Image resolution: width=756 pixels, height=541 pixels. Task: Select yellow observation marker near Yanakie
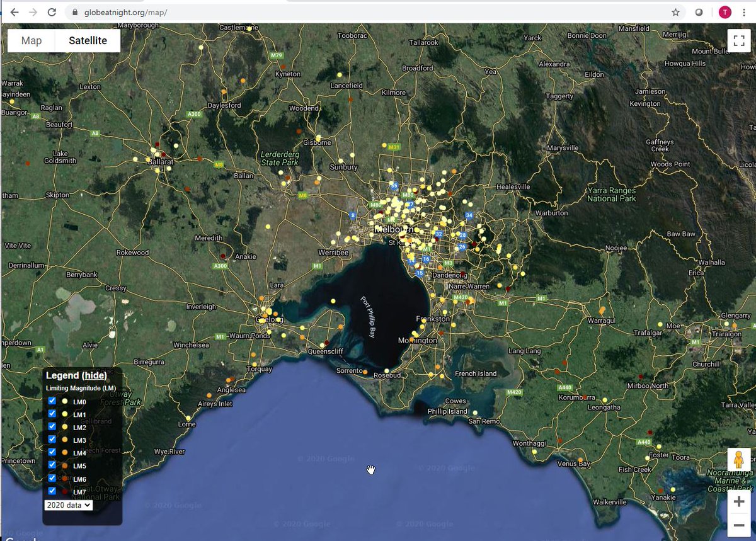point(673,489)
